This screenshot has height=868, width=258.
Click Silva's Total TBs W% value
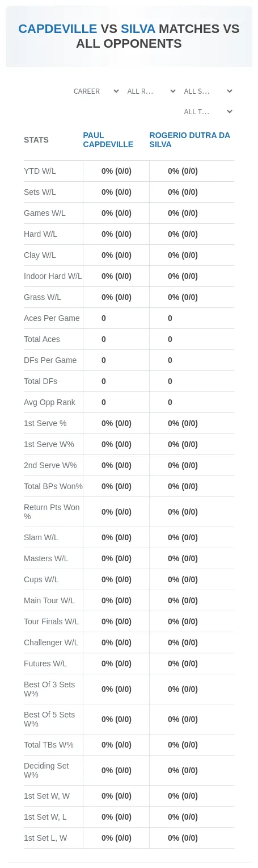click(183, 745)
